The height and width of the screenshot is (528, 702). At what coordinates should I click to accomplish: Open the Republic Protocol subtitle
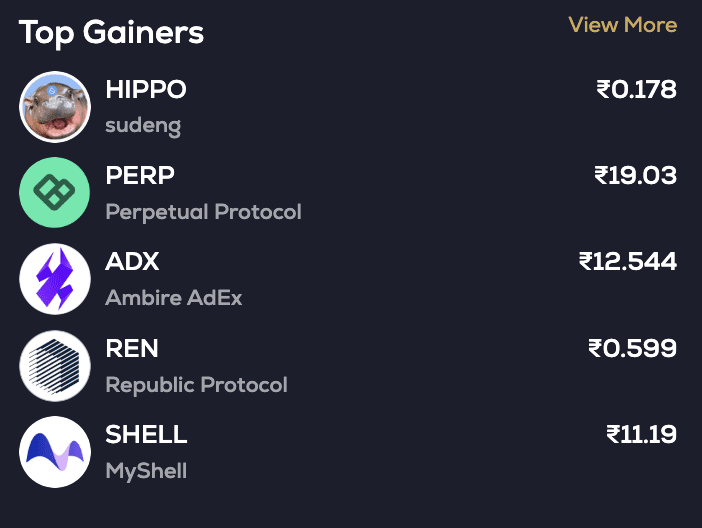[196, 384]
